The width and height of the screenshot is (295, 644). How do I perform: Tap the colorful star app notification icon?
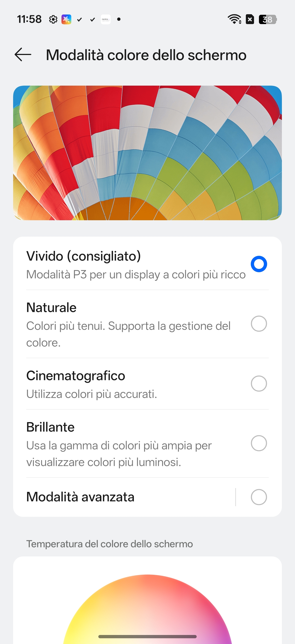tap(66, 19)
